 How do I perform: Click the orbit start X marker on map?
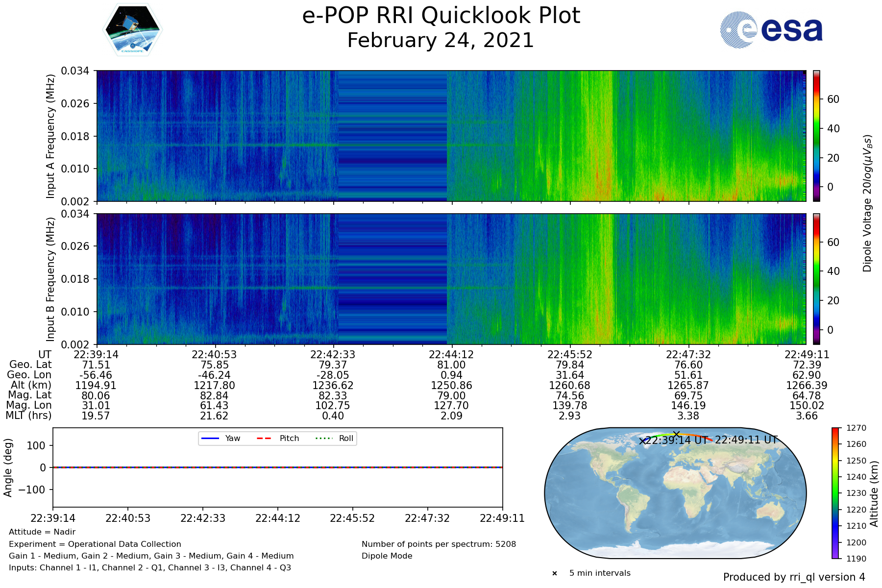[642, 441]
